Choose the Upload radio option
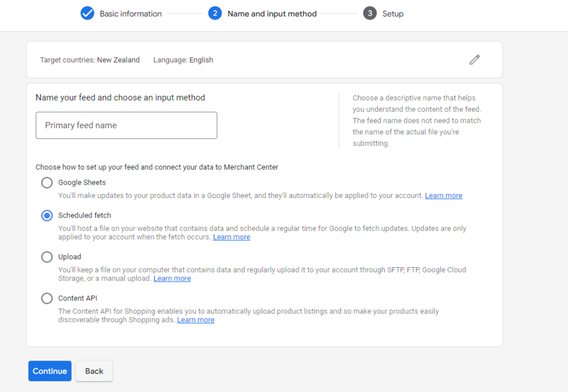The width and height of the screenshot is (568, 392). [x=47, y=257]
